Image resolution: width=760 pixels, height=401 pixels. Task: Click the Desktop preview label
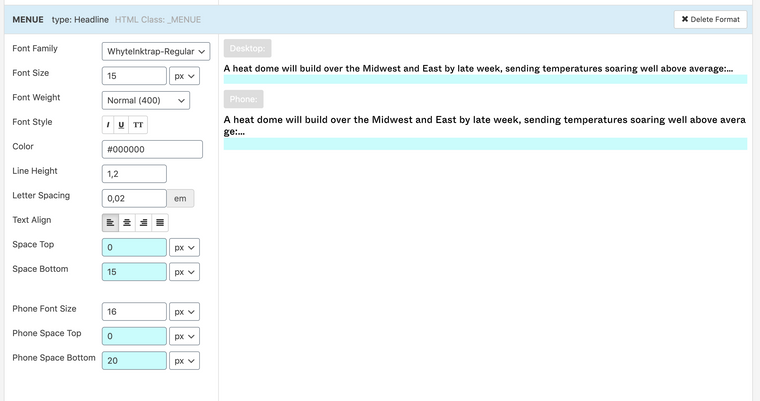[x=247, y=49]
